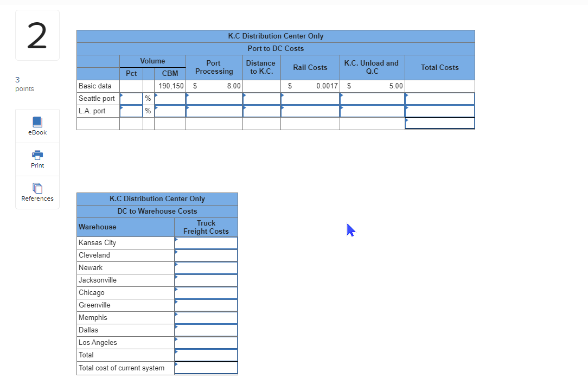The width and height of the screenshot is (588, 391).
Task: Click the Seattle port Pct input cell
Action: pyautogui.click(x=132, y=98)
